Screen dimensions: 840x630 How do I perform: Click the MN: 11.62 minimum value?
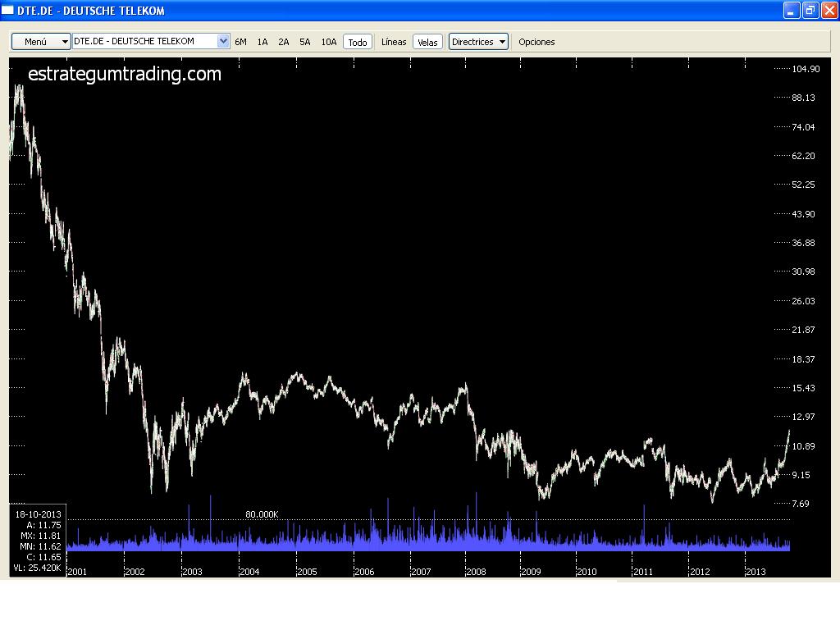pos(41,546)
